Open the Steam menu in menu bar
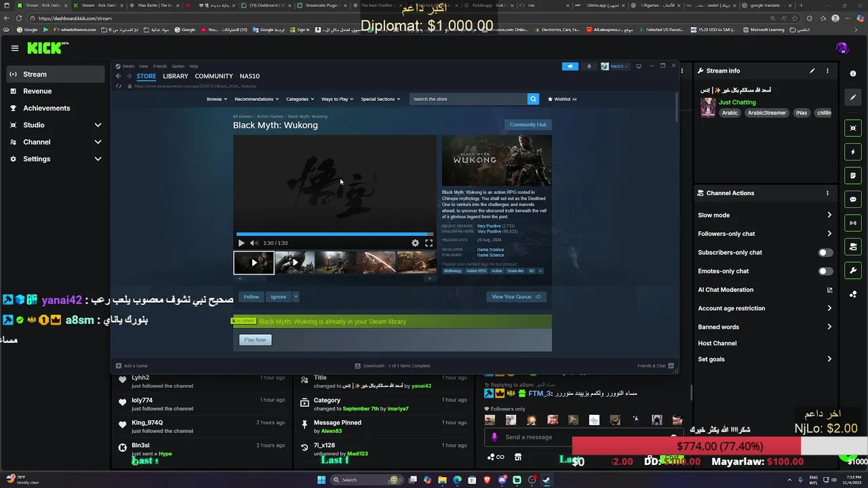 coord(128,66)
